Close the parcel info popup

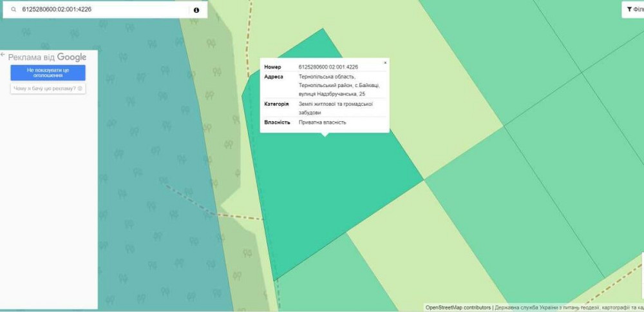tap(385, 63)
